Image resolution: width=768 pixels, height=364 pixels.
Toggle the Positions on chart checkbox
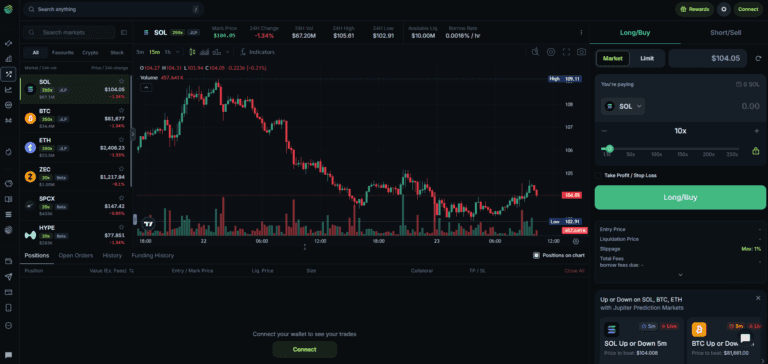536,255
